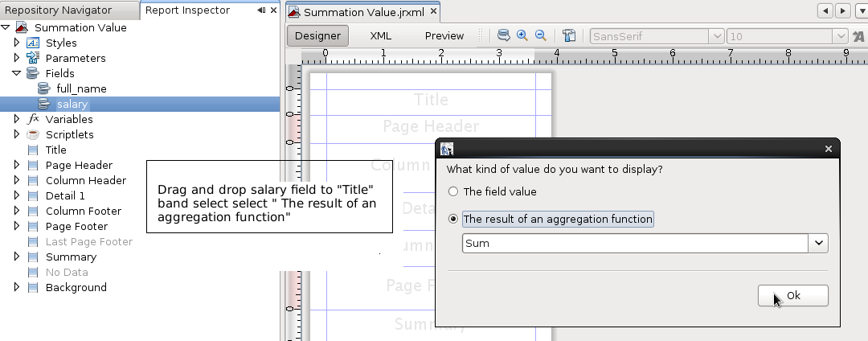Switch to the XML view tab
Screen dimensions: 868x341
pos(380,35)
